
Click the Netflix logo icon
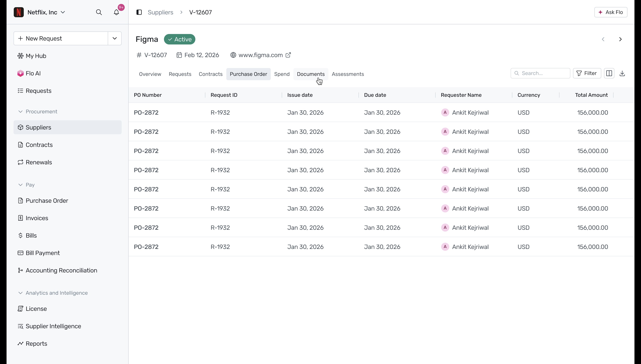pyautogui.click(x=19, y=12)
